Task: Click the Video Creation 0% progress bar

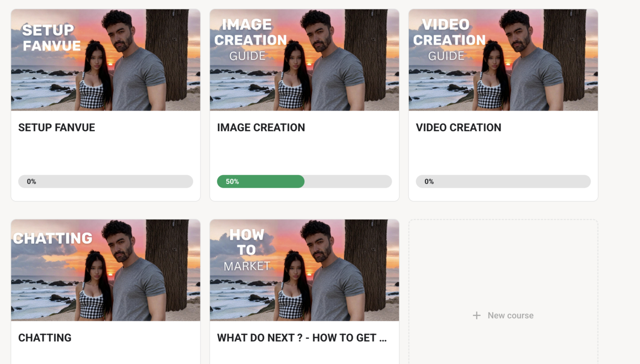Action: (x=503, y=181)
